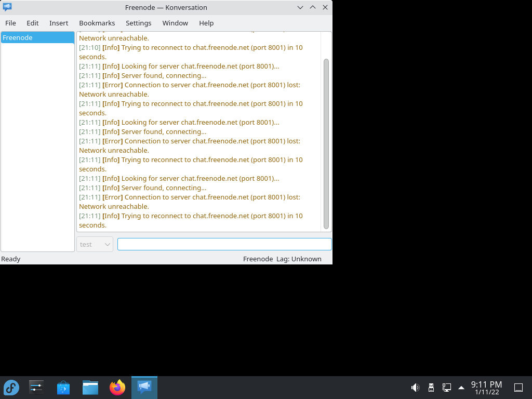Image resolution: width=532 pixels, height=399 pixels.
Task: Click the chat log scrollbar handle
Action: click(326, 144)
